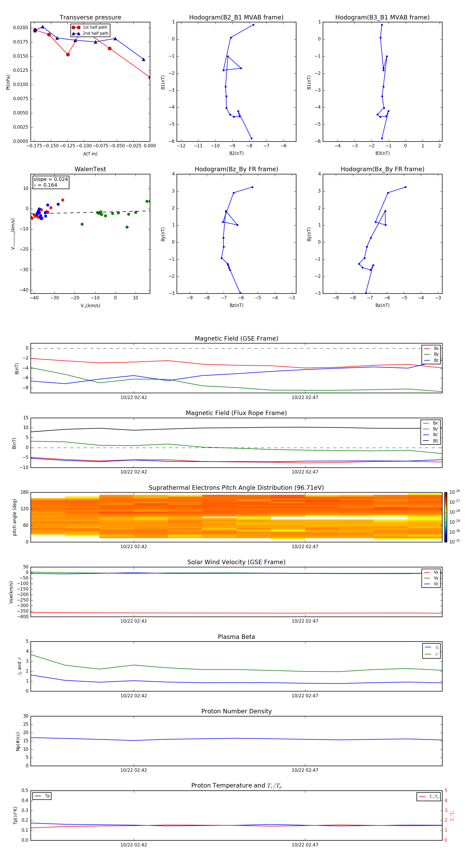The image size is (473, 868).
Task: Click the 'B3(nT)' x-axis label
Action: pyautogui.click(x=382, y=153)
